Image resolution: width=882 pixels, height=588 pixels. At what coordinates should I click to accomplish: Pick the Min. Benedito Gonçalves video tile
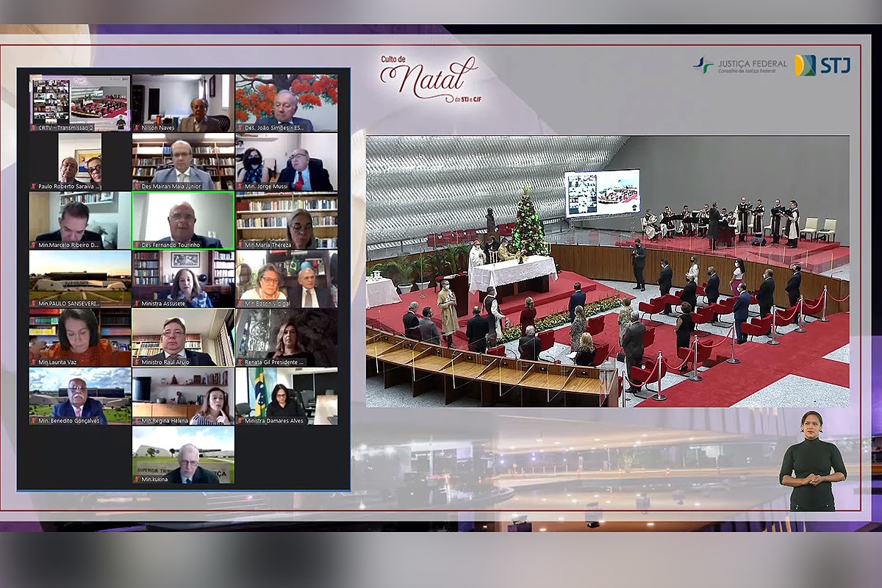pos(79,395)
